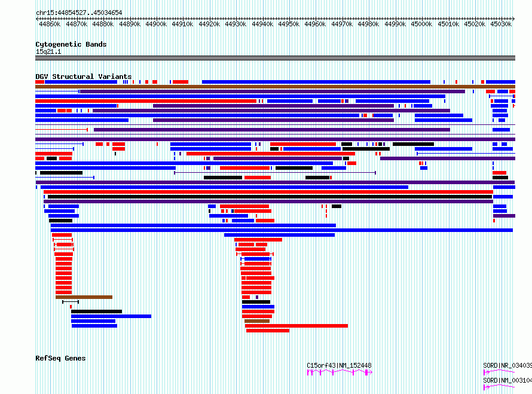The image size is (532, 394).
Task: Open the SORD|NR_034039 gene label
Action: click(x=507, y=365)
